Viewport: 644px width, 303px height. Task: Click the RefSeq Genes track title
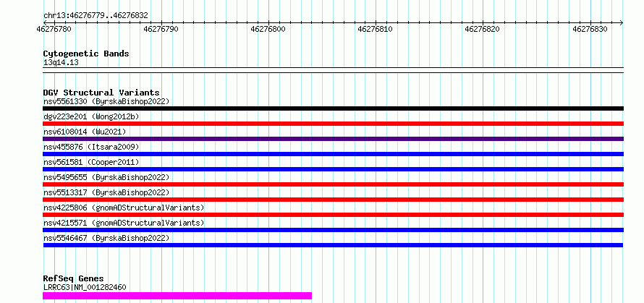pyautogui.click(x=73, y=279)
